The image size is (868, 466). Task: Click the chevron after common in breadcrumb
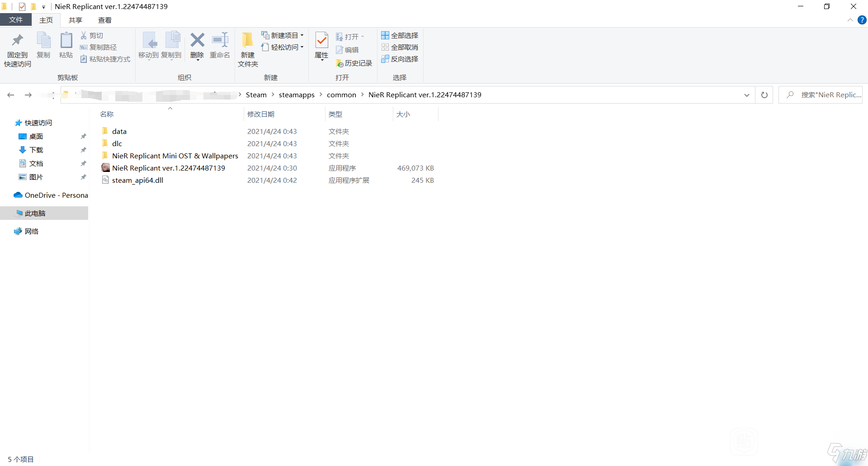tap(362, 95)
